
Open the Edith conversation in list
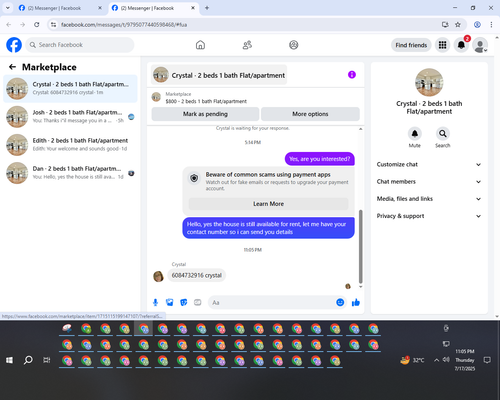(70, 145)
